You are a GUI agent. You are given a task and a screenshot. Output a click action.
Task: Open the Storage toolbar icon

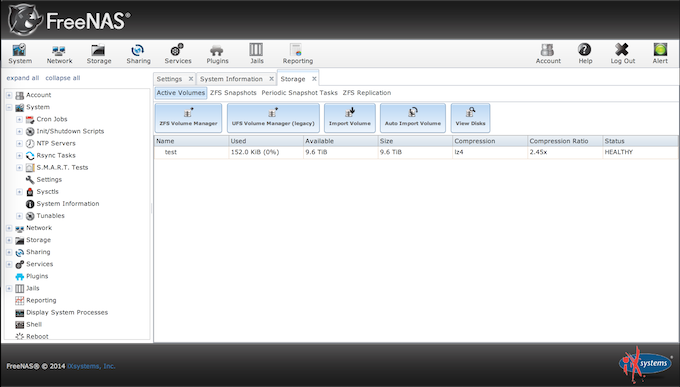pyautogui.click(x=99, y=54)
